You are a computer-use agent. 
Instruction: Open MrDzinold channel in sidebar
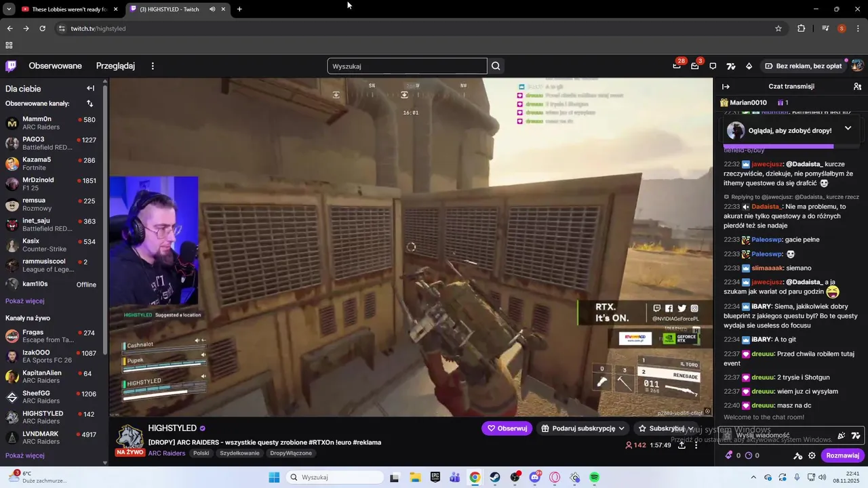[x=52, y=184]
